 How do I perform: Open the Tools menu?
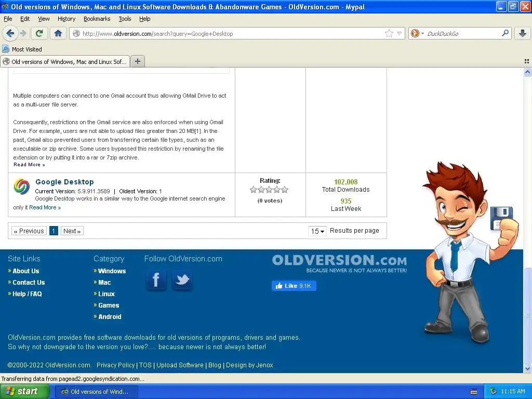tap(125, 19)
